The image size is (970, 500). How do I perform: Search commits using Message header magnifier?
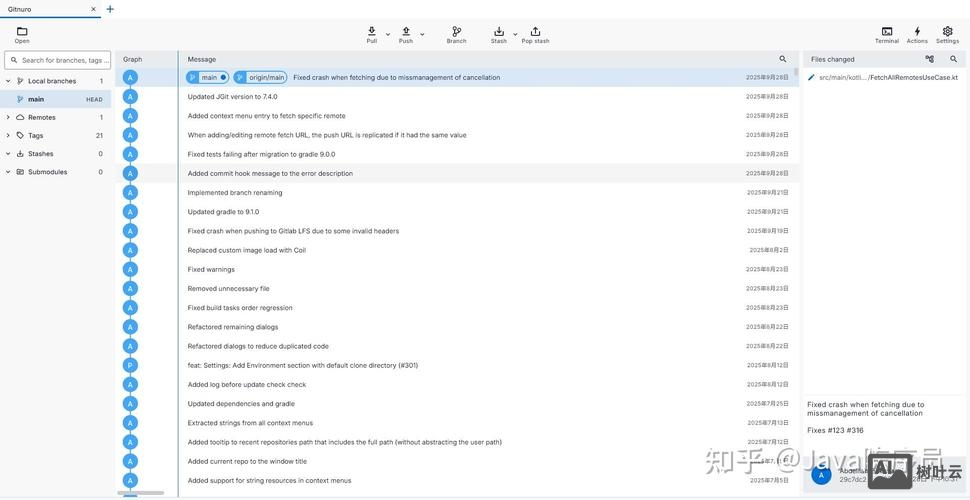click(783, 59)
